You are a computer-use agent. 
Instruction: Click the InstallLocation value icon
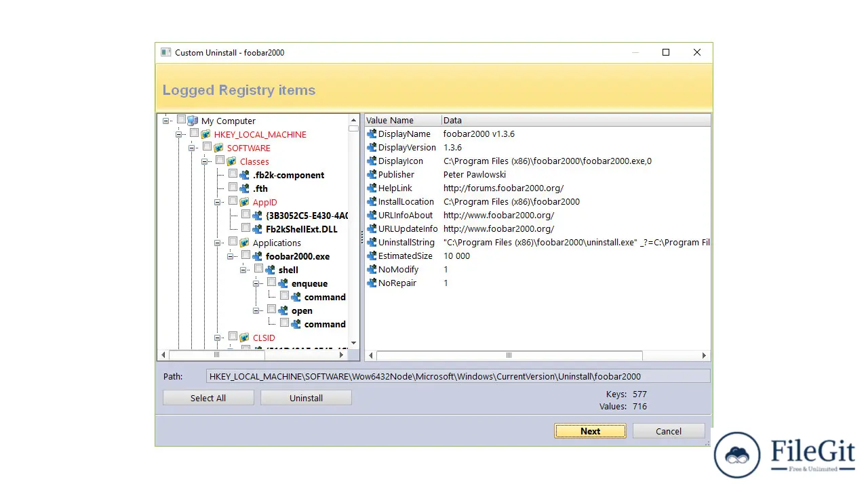click(372, 202)
